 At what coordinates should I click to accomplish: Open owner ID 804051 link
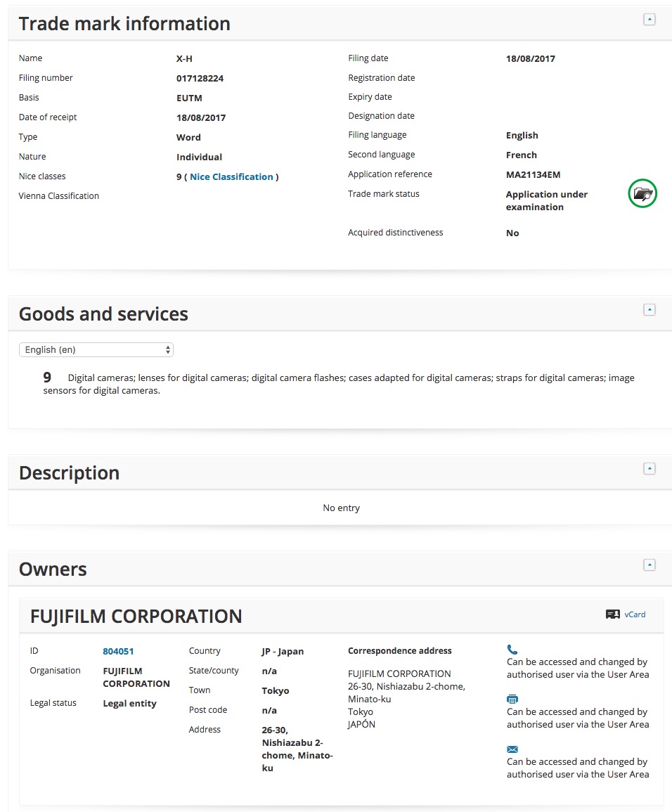[118, 651]
